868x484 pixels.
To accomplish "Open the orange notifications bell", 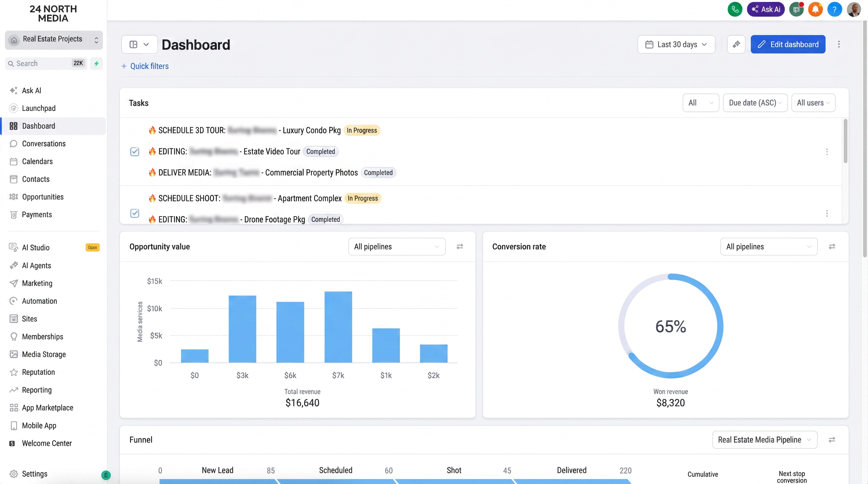I will [815, 9].
